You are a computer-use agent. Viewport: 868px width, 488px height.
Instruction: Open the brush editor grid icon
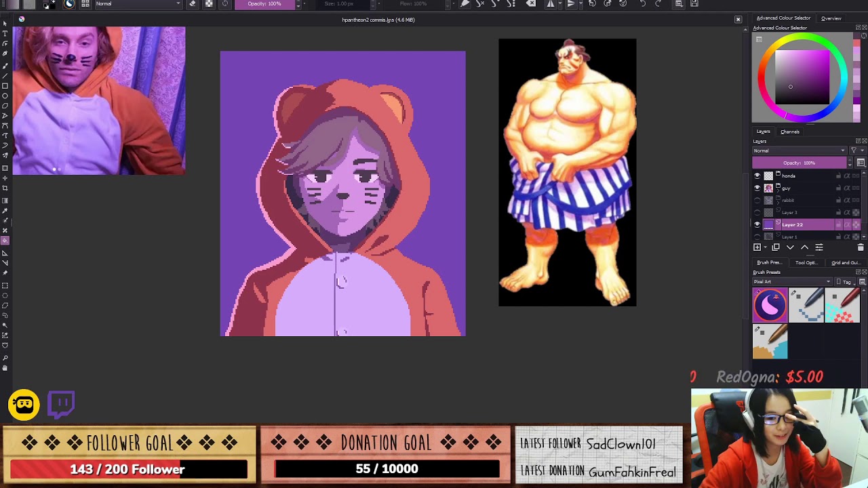[85, 4]
